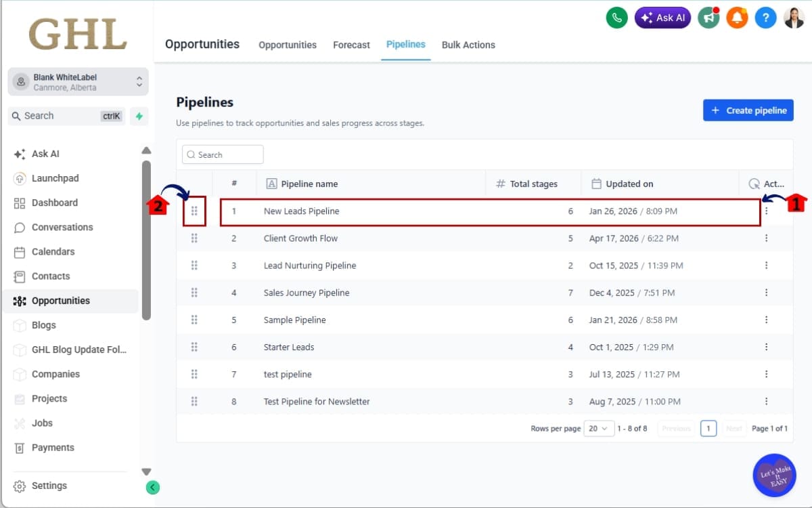Select the Pipelines tab
Screen dimensions: 812x508
[x=406, y=44]
